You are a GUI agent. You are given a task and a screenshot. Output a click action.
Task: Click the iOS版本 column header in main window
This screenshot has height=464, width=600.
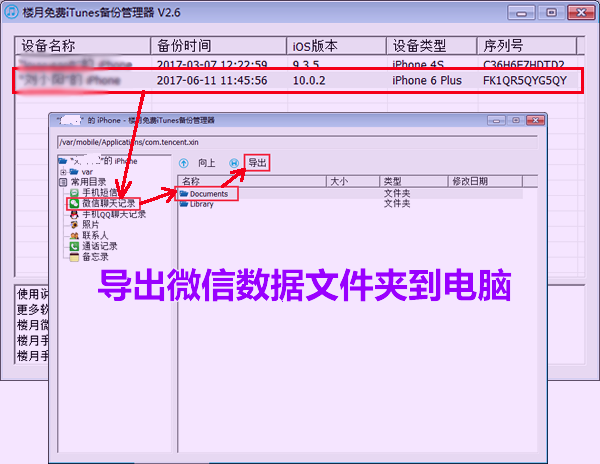[x=336, y=46]
